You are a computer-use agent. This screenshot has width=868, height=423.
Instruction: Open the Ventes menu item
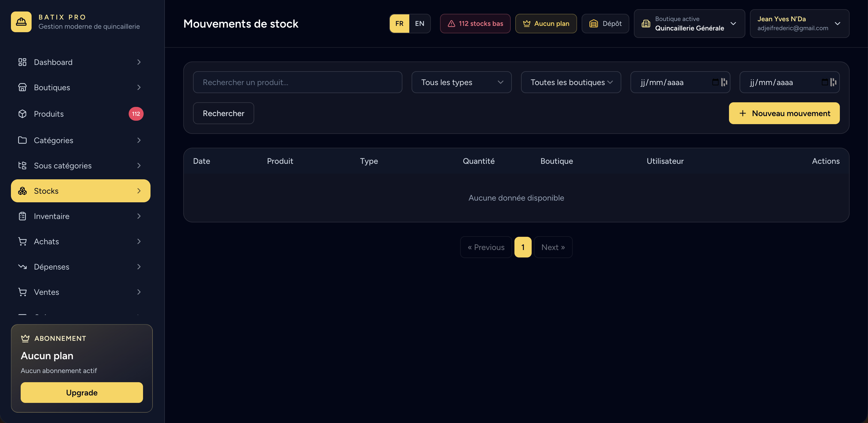click(x=80, y=292)
